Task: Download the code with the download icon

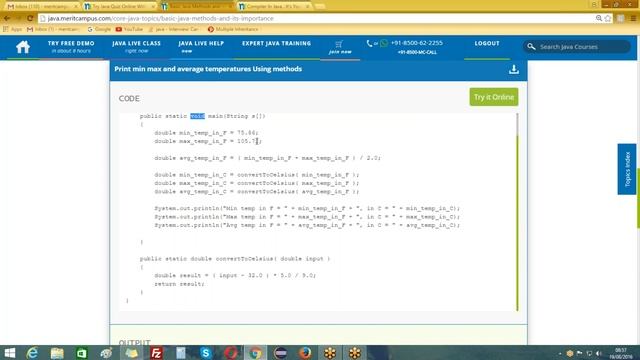Action: pos(514,69)
